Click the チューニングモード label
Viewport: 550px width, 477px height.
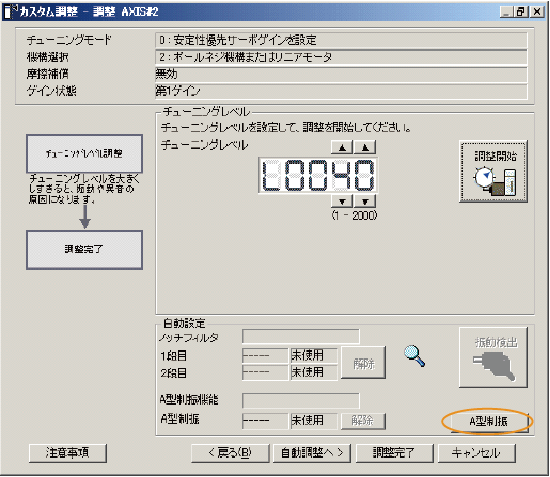coord(69,40)
